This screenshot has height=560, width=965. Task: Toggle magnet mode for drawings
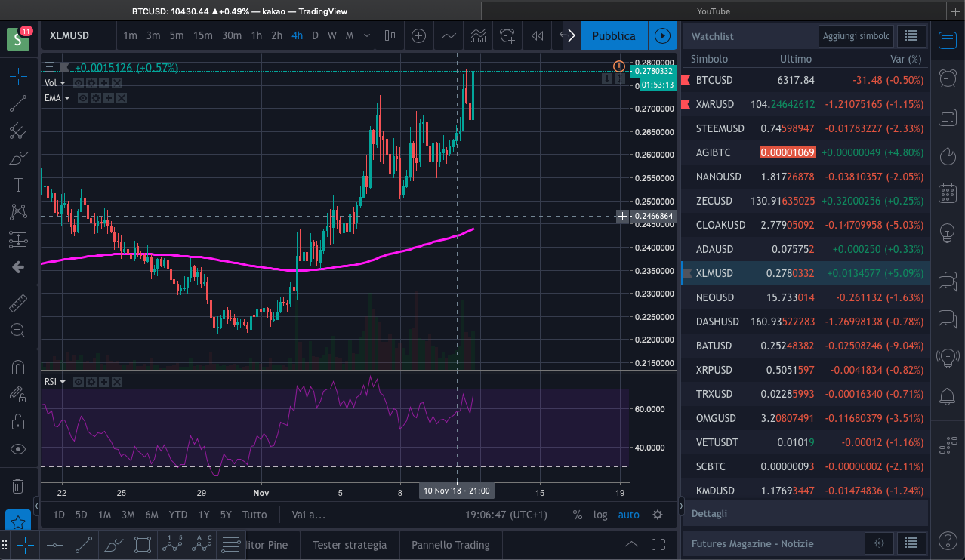point(18,368)
